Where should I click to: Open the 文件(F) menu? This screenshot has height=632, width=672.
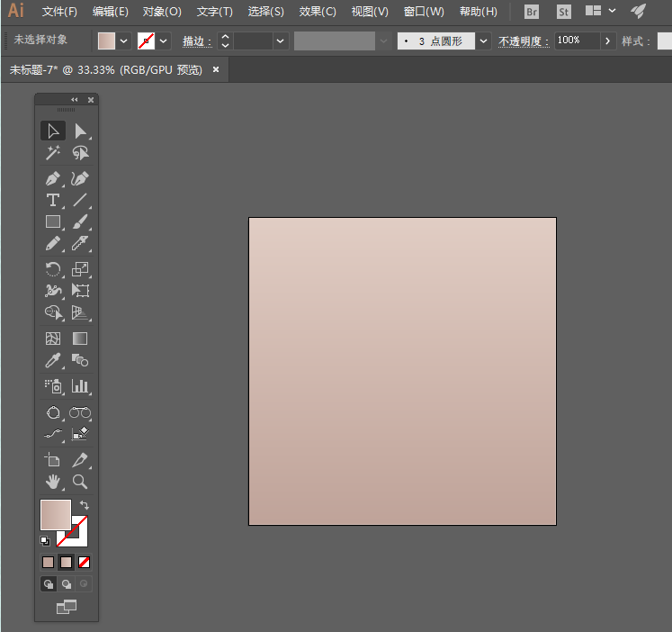[59, 12]
